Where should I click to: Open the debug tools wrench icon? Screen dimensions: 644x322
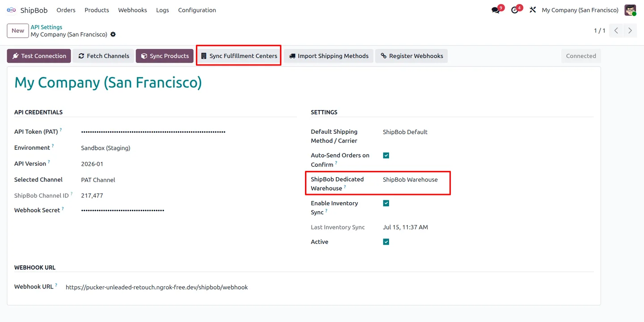click(532, 10)
